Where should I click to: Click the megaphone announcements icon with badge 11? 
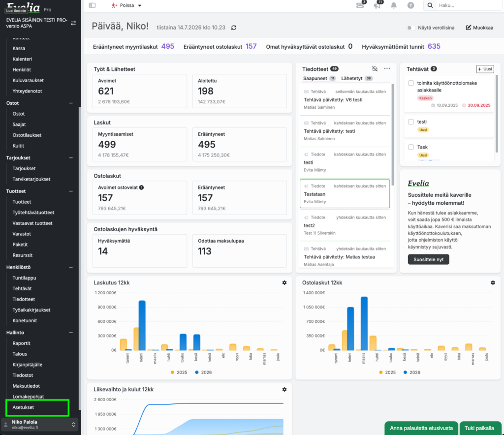(378, 5)
